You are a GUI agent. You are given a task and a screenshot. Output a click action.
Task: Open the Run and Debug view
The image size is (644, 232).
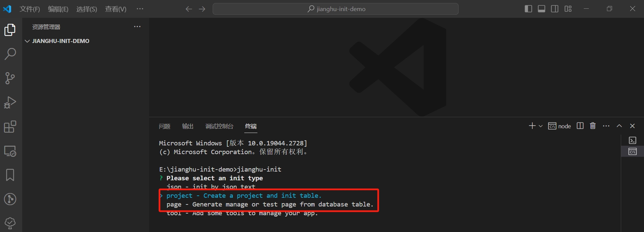tap(10, 102)
